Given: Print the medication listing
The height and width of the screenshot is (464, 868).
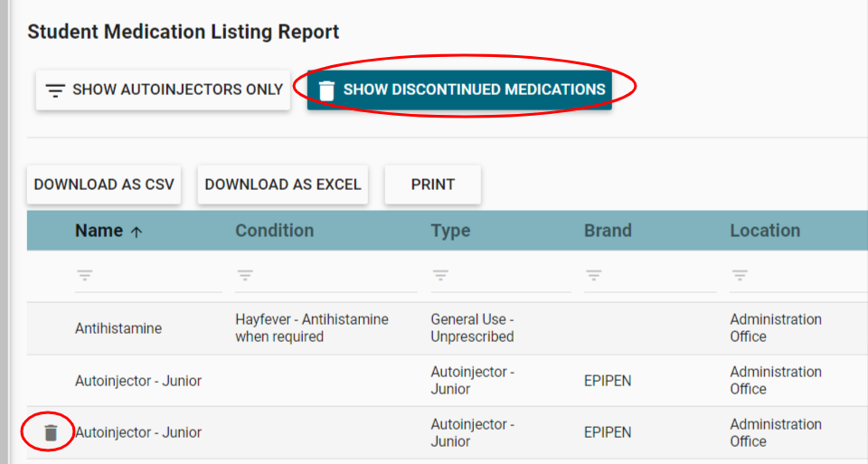Looking at the screenshot, I should click(x=433, y=185).
